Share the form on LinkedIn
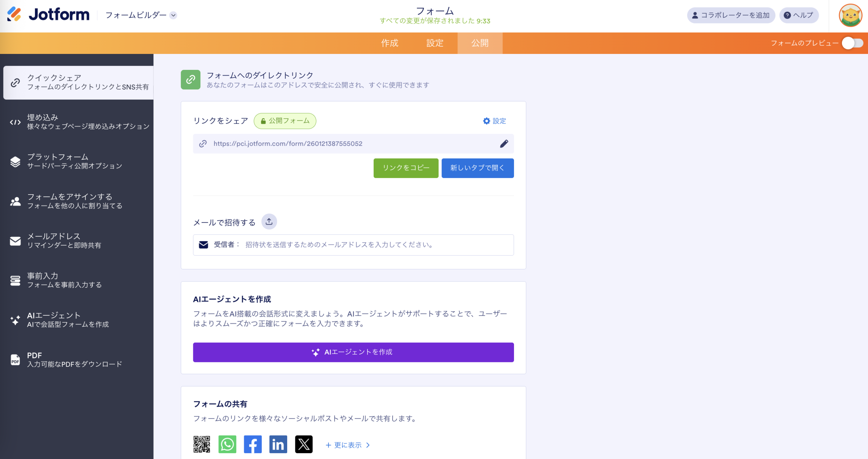Image resolution: width=868 pixels, height=459 pixels. click(x=278, y=444)
